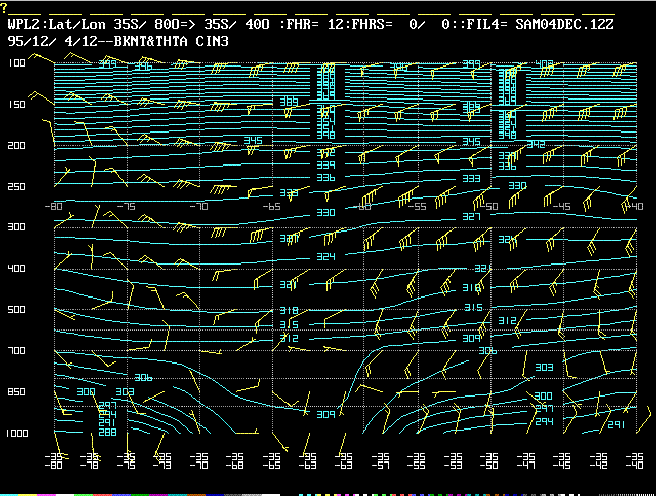The height and width of the screenshot is (496, 656).
Task: Click the mid-plot longitude label -65
Action: (x=272, y=207)
